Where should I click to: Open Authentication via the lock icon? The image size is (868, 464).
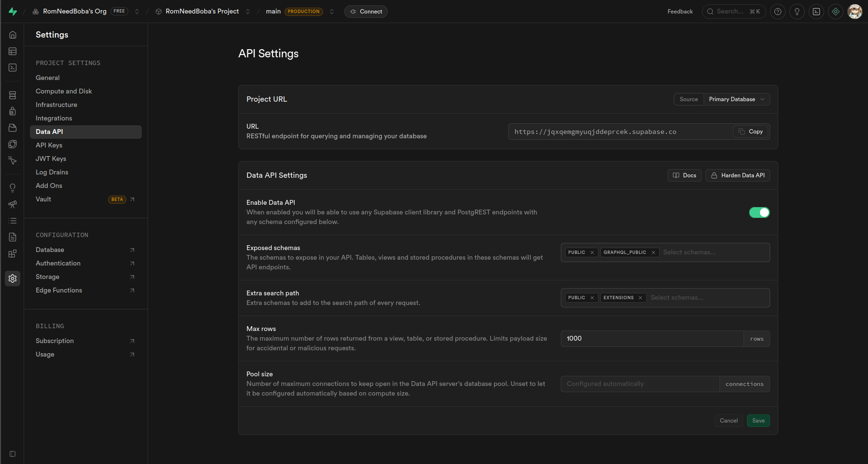pyautogui.click(x=13, y=111)
